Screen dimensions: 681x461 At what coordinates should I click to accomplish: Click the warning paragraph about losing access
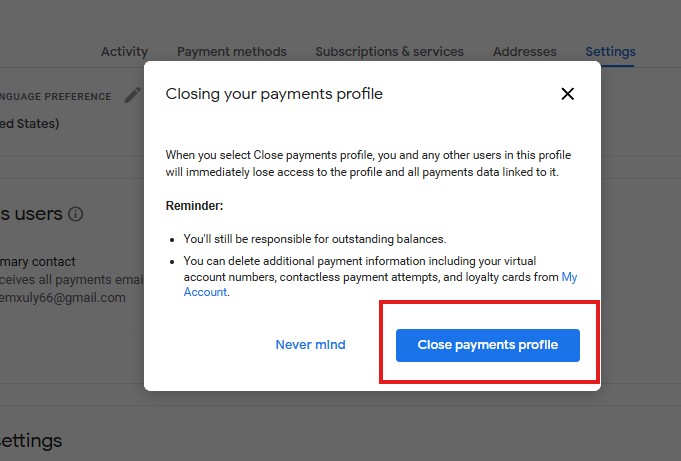point(368,164)
